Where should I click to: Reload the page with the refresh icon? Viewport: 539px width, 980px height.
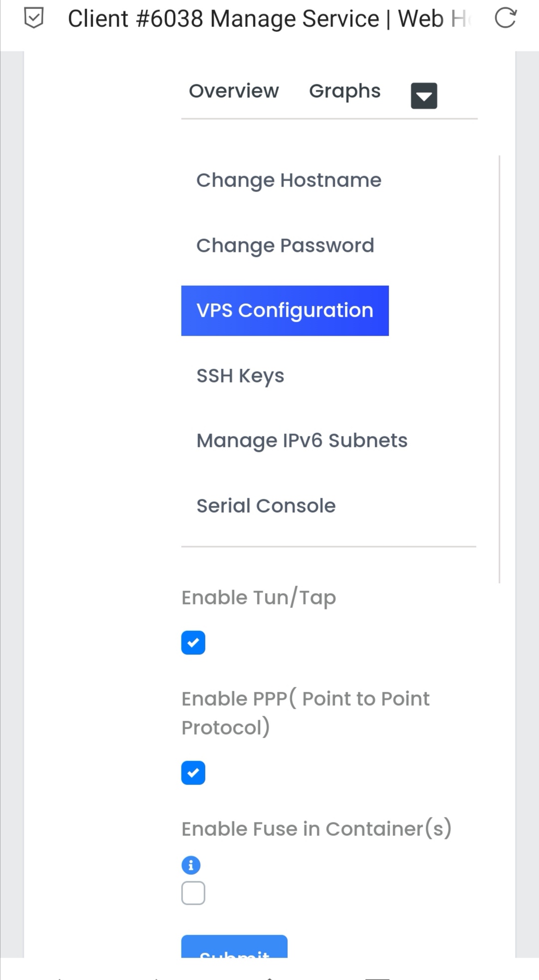tap(505, 18)
